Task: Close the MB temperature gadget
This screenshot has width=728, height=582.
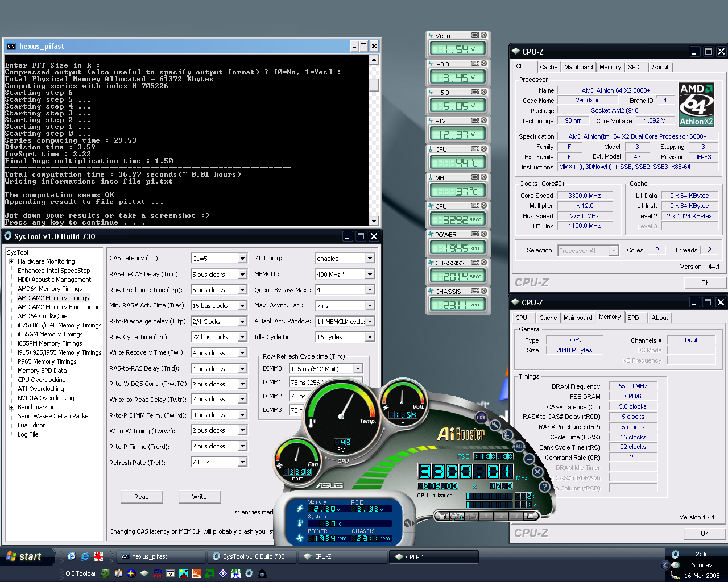Action: tap(484, 177)
